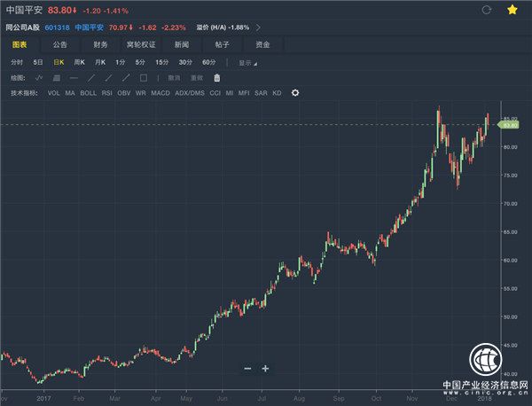This screenshot has width=532, height=406.
Task: Open the 新闻 tab
Action: [182, 43]
